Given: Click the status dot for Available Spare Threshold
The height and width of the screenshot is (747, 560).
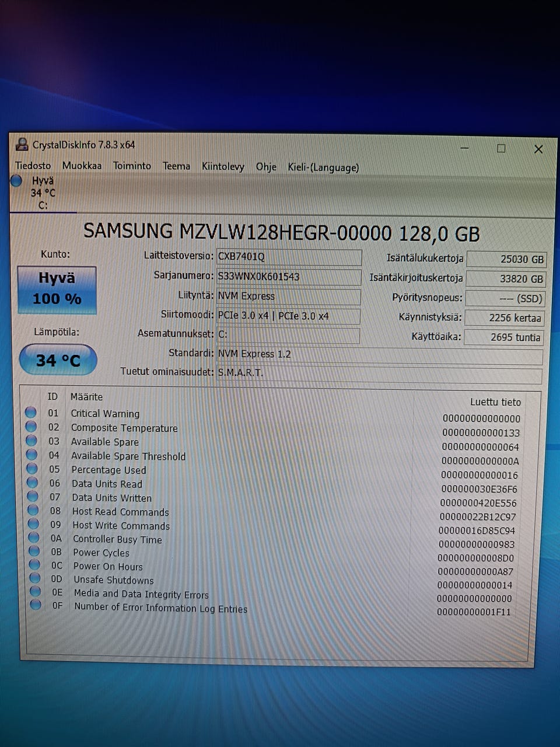Looking at the screenshot, I should [x=32, y=455].
